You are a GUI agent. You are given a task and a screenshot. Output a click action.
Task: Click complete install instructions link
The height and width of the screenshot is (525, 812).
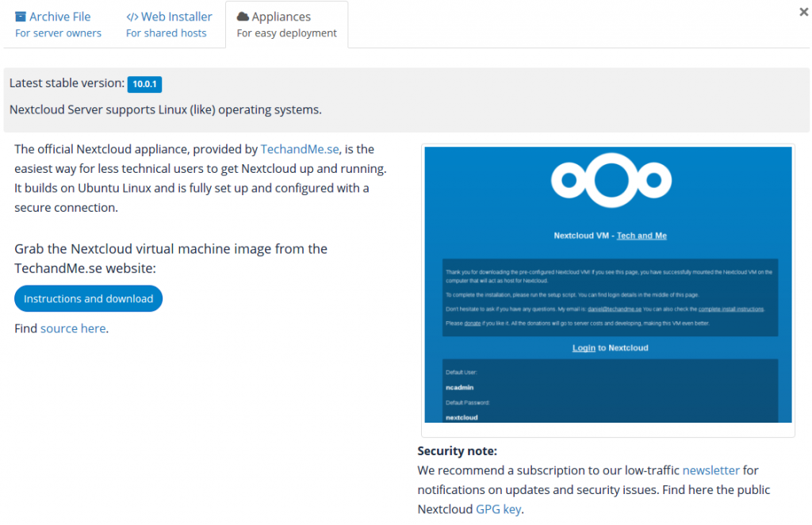click(x=730, y=309)
